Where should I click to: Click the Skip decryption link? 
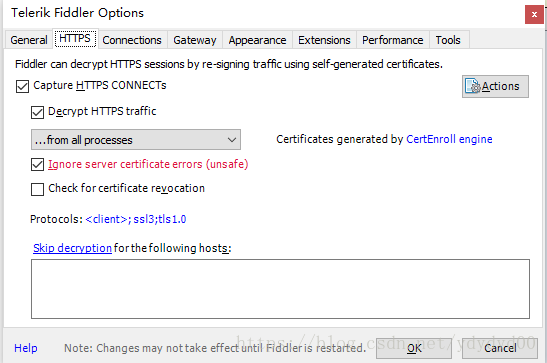coord(72,248)
